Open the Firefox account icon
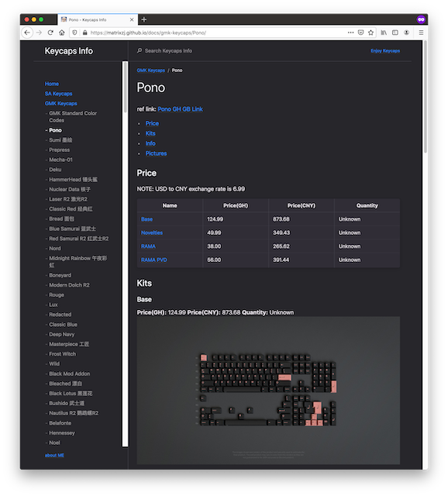The width and height of the screenshot is (448, 496). (407, 33)
